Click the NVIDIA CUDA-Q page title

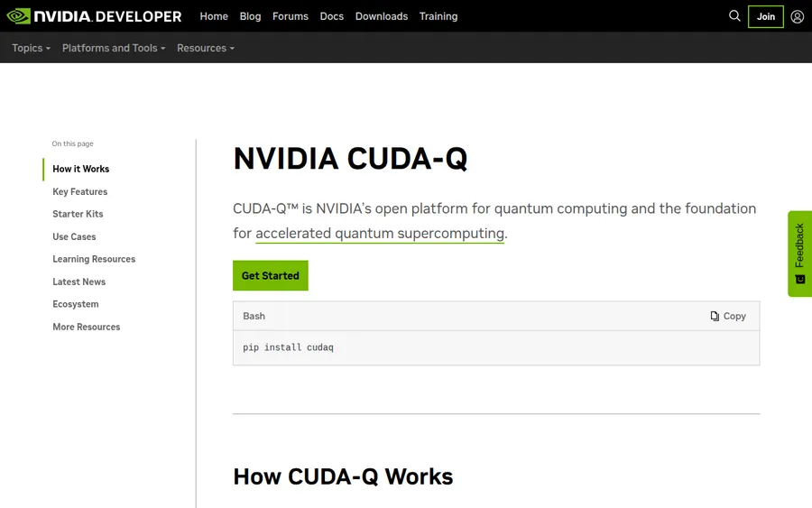tap(350, 159)
